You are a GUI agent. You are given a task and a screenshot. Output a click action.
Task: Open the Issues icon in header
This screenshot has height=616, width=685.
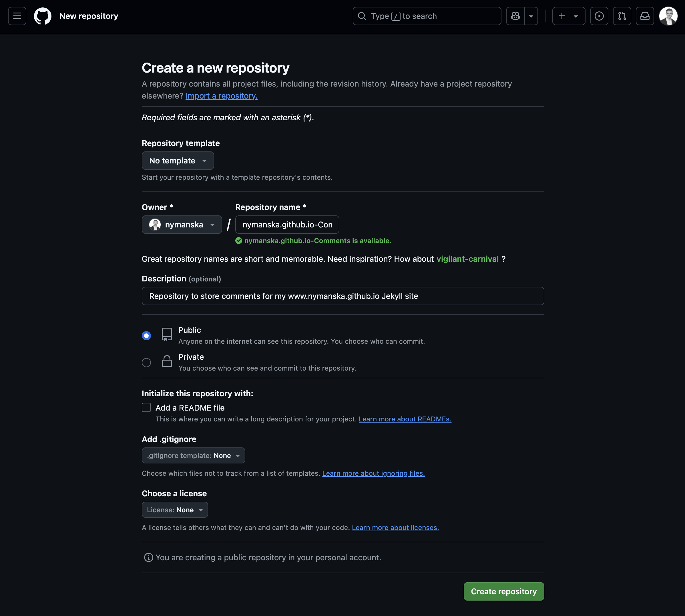[x=599, y=16]
